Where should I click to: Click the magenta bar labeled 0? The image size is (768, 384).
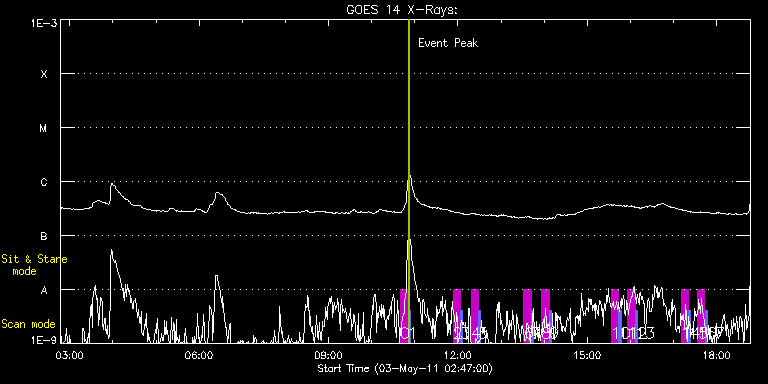(x=404, y=316)
